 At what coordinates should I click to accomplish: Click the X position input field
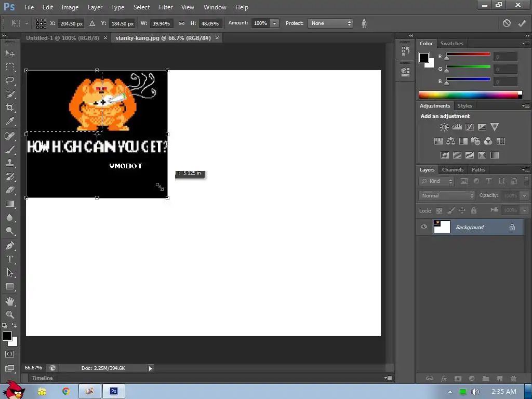(71, 23)
